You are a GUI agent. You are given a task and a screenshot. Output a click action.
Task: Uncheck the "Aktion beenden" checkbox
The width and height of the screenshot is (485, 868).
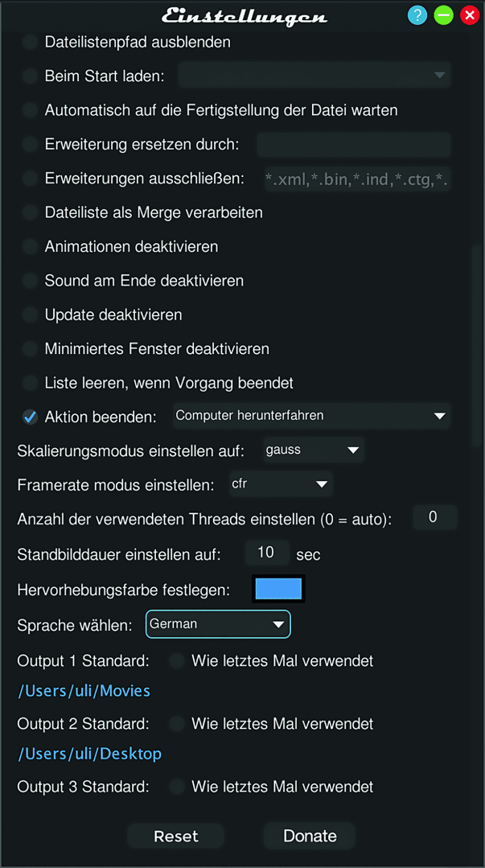30,417
